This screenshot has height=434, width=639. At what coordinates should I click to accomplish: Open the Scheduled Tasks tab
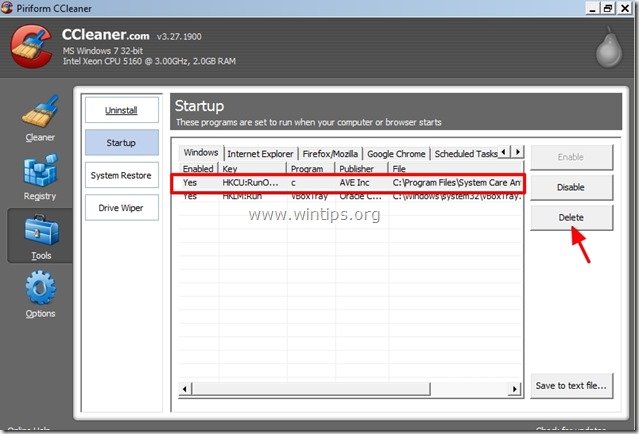pyautogui.click(x=463, y=154)
